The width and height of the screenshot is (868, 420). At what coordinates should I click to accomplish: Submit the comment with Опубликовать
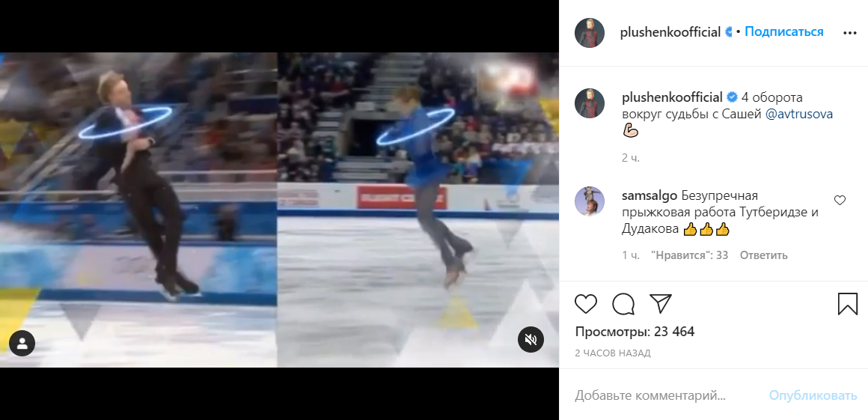click(813, 395)
